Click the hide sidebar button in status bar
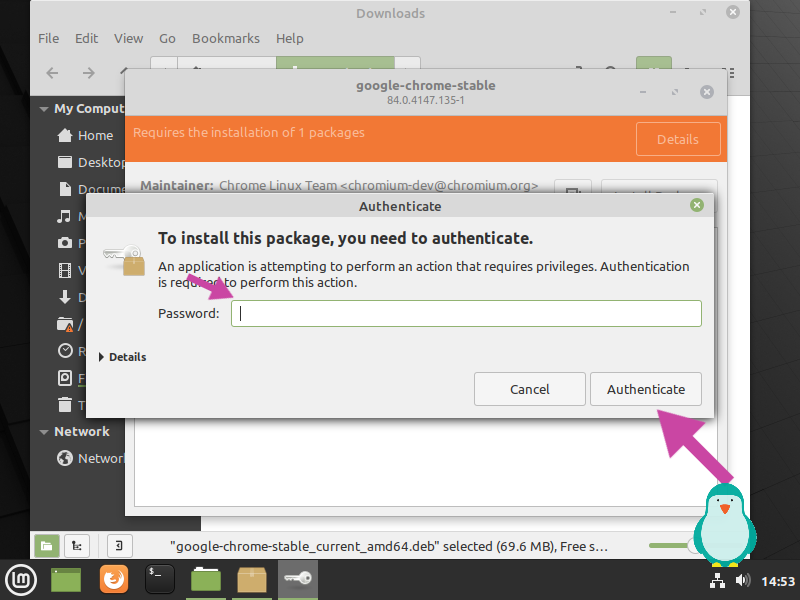The width and height of the screenshot is (800, 600). 119,546
